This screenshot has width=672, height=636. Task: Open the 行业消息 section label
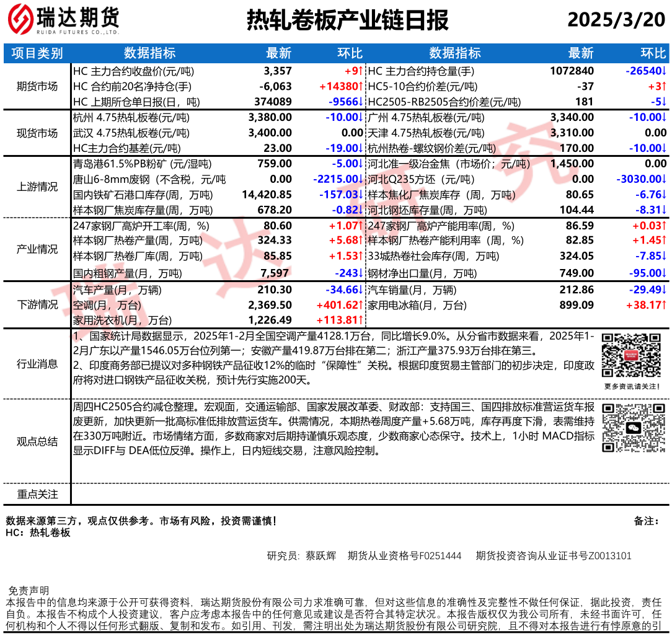pos(37,364)
